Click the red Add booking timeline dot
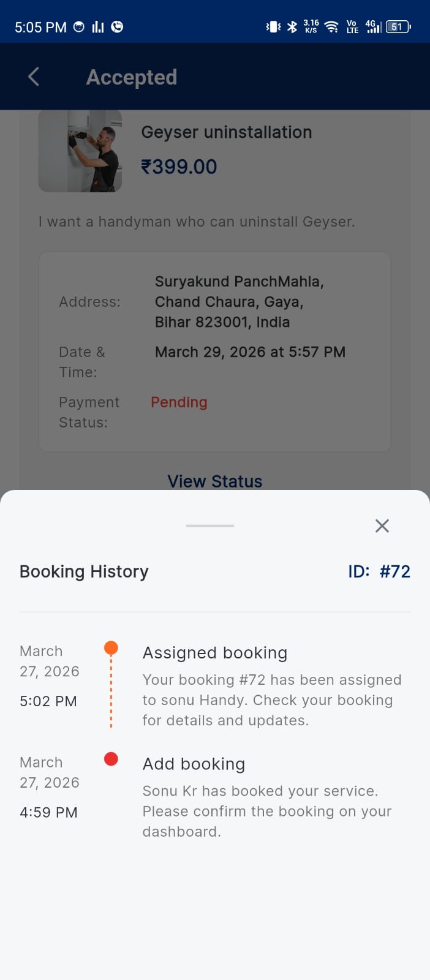 pos(111,759)
